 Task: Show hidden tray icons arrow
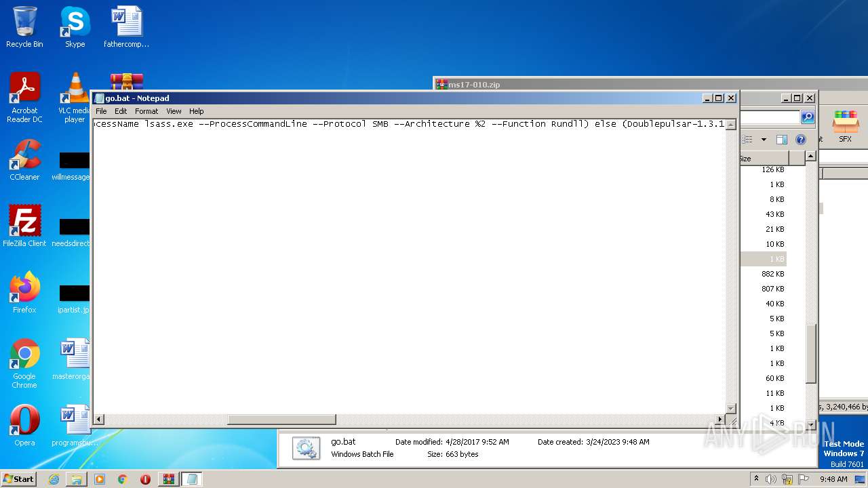point(756,479)
